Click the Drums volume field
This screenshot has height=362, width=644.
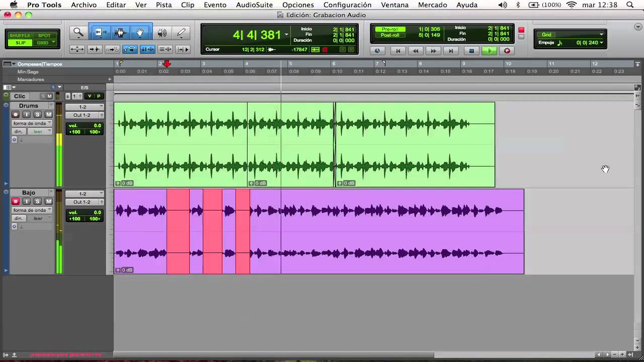pyautogui.click(x=85, y=126)
